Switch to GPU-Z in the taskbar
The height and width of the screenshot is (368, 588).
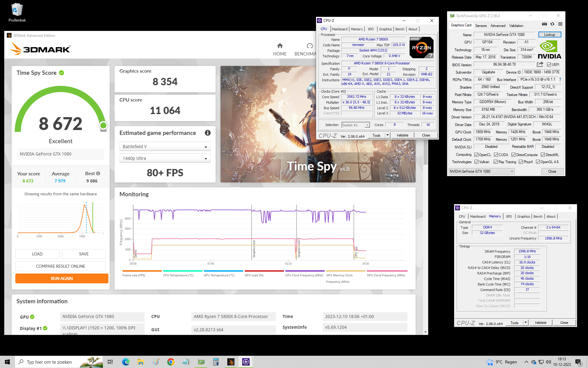201,362
